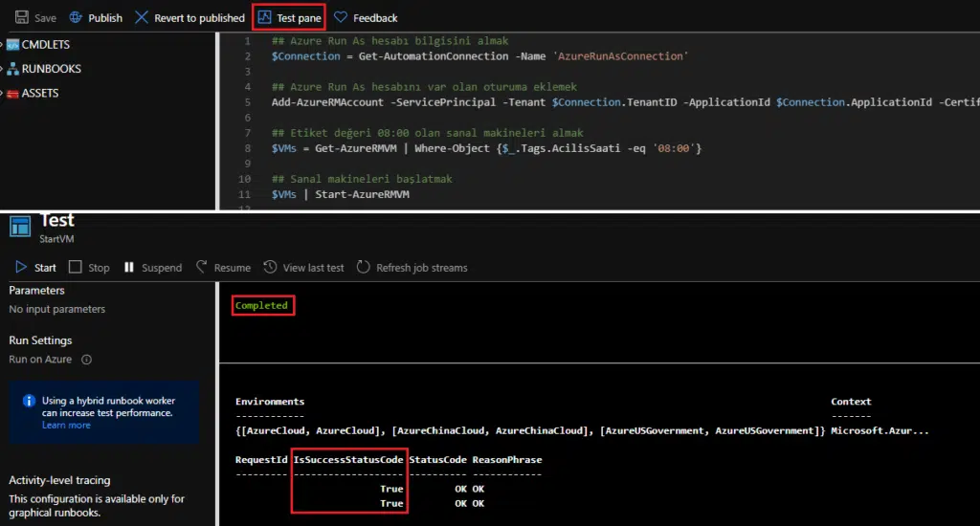Refresh job streams
The height and width of the screenshot is (526, 980).
tap(412, 268)
